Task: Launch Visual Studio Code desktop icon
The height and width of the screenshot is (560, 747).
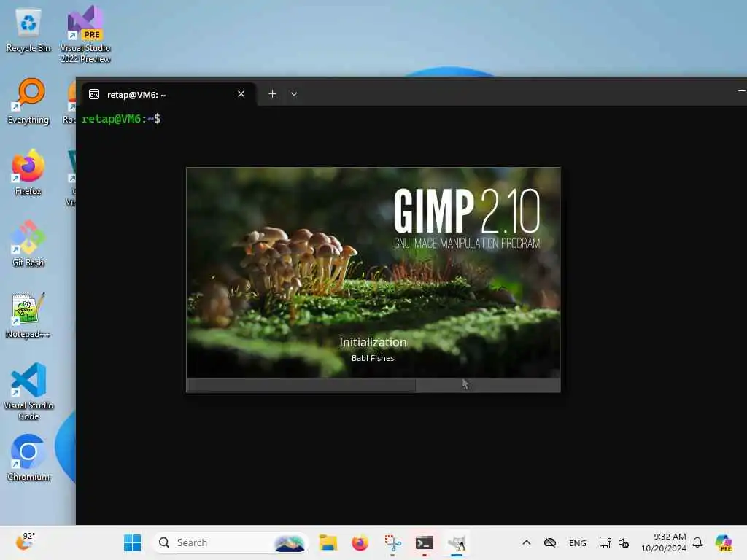Action: tap(28, 392)
